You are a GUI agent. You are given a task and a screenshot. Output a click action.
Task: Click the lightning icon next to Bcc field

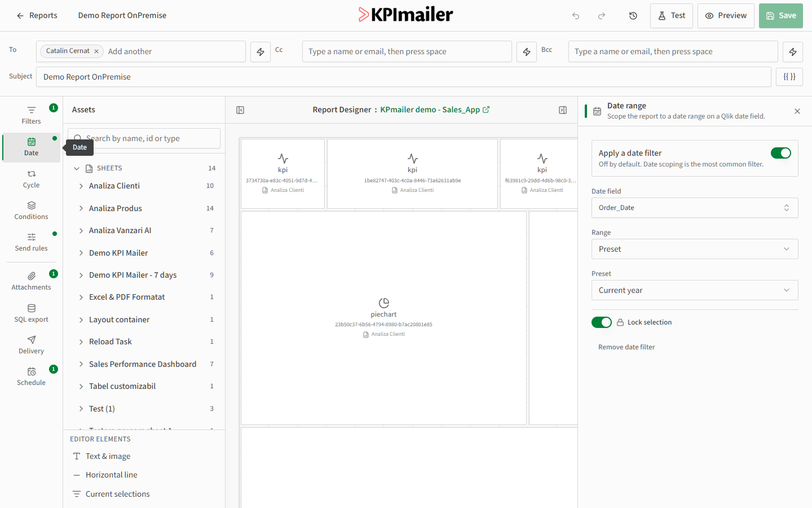793,51
